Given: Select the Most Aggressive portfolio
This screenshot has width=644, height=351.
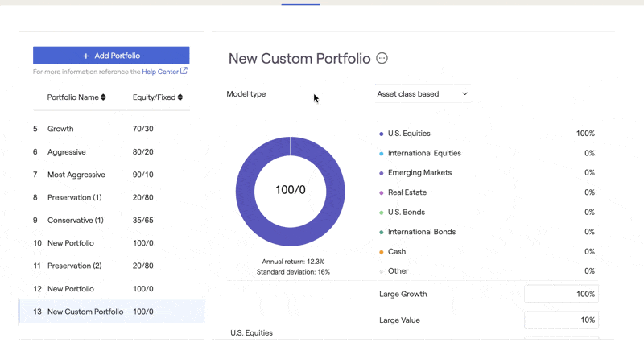Looking at the screenshot, I should (111, 175).
